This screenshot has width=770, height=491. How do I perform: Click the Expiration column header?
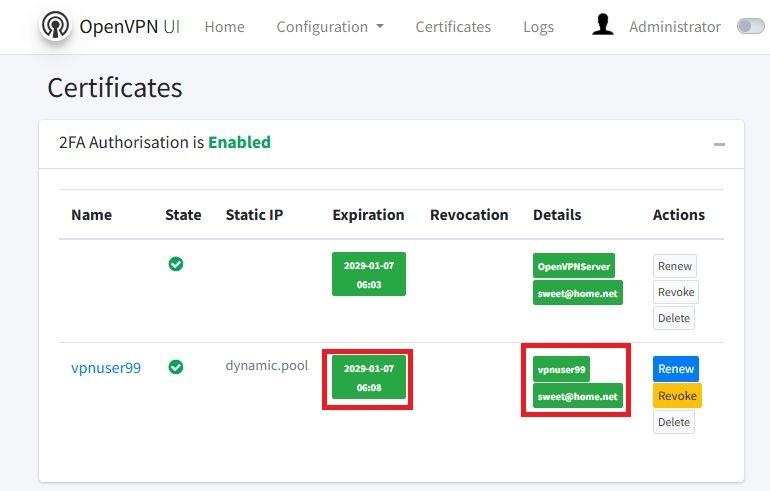[368, 215]
